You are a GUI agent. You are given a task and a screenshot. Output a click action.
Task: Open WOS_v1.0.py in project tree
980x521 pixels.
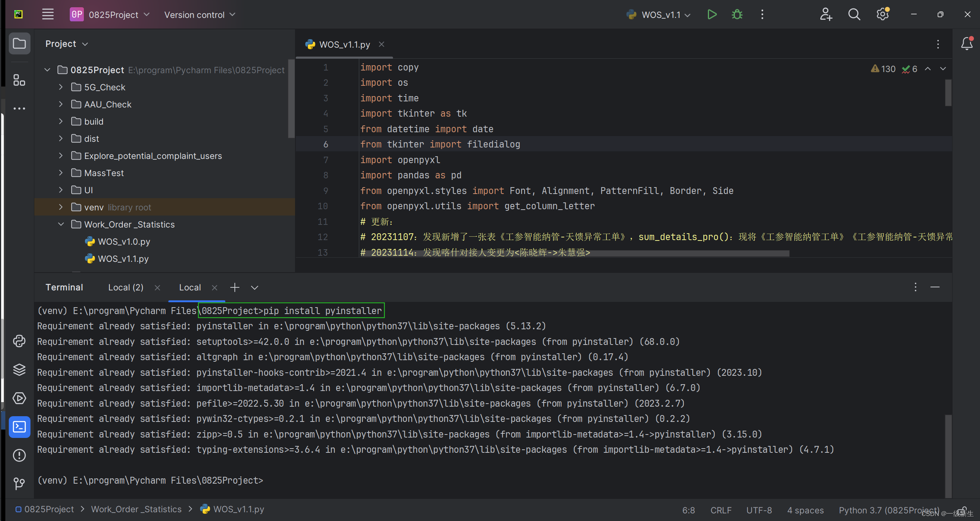(x=124, y=242)
